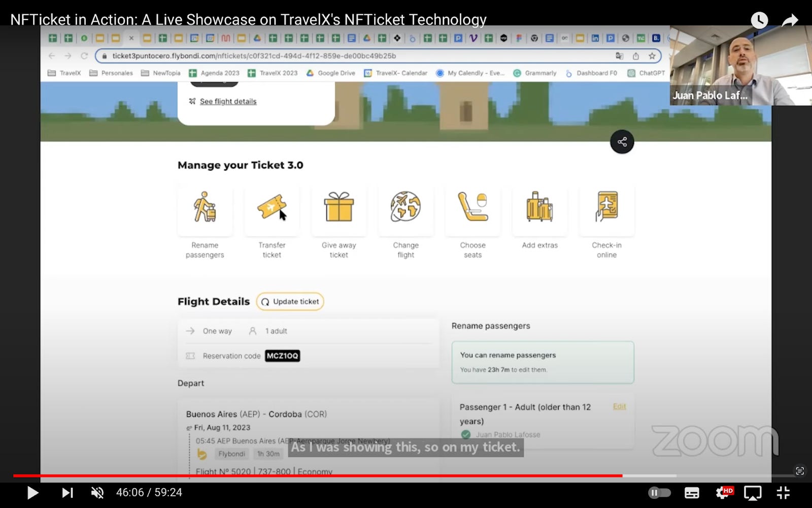Click the video title text at top
This screenshot has width=812, height=508.
(x=249, y=20)
